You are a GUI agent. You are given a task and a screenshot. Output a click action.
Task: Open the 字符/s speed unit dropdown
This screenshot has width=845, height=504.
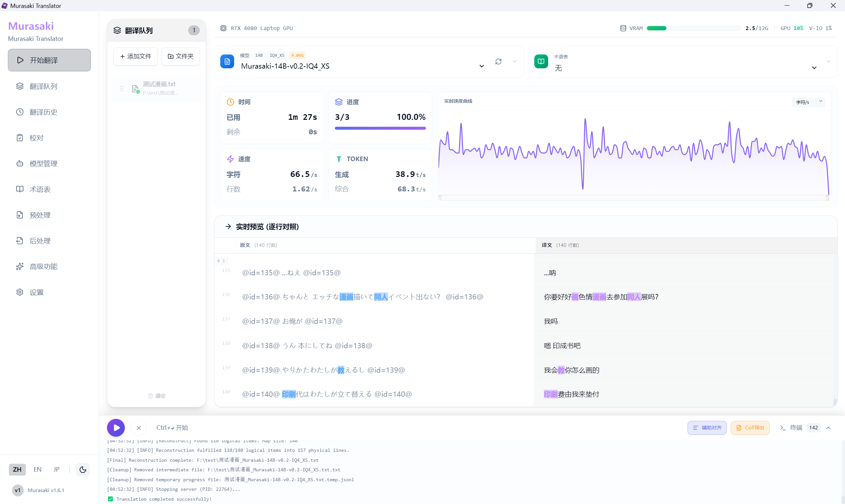click(x=809, y=102)
